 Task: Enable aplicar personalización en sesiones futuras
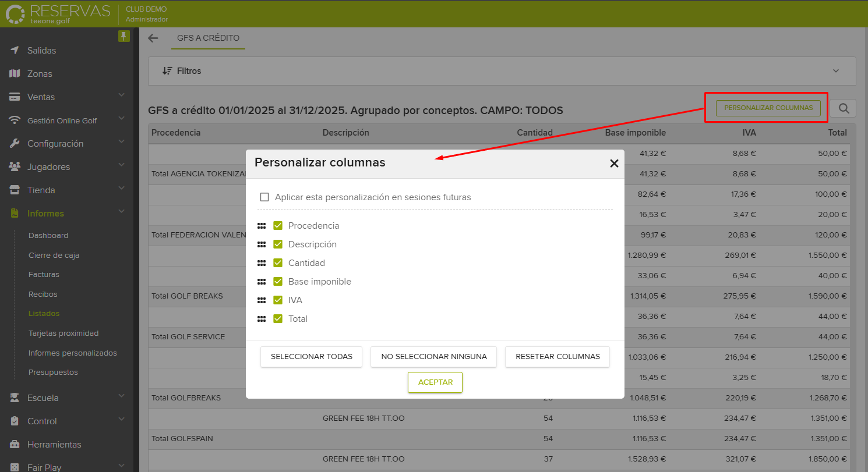264,197
